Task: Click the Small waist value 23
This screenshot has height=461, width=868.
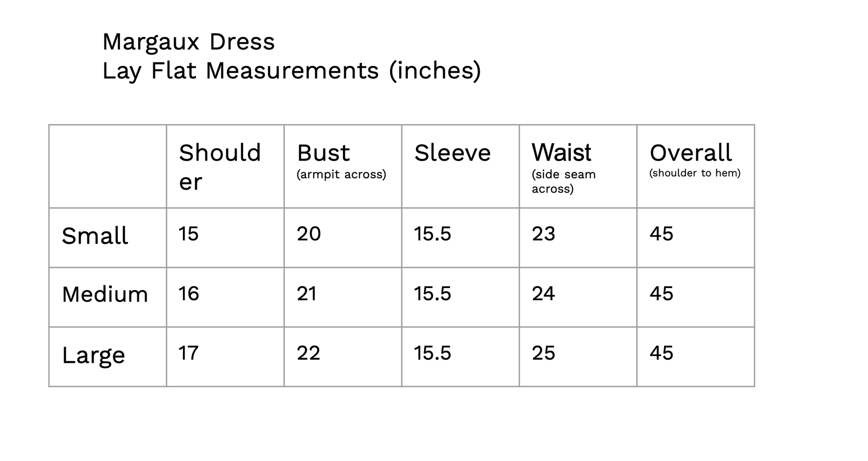Action: [543, 234]
